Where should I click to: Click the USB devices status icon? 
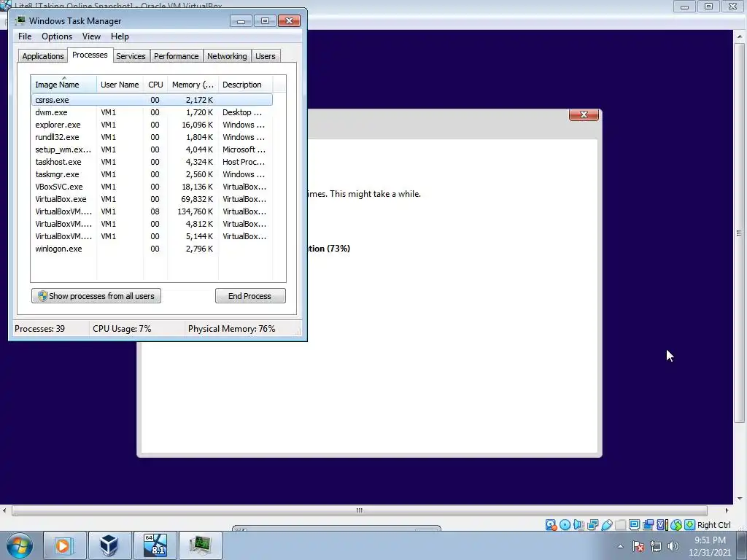pos(606,525)
